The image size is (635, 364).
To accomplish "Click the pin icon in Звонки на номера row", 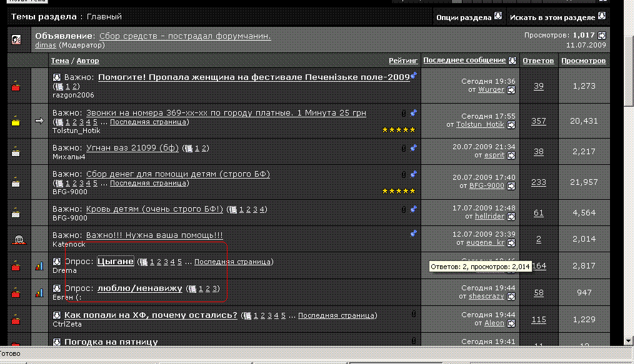I will tap(413, 113).
